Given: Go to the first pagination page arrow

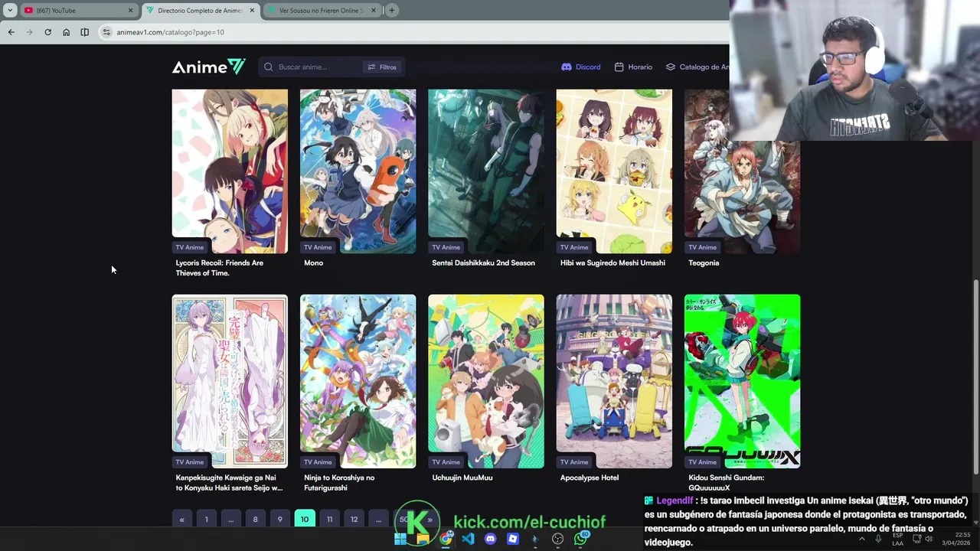Looking at the screenshot, I should tap(181, 519).
